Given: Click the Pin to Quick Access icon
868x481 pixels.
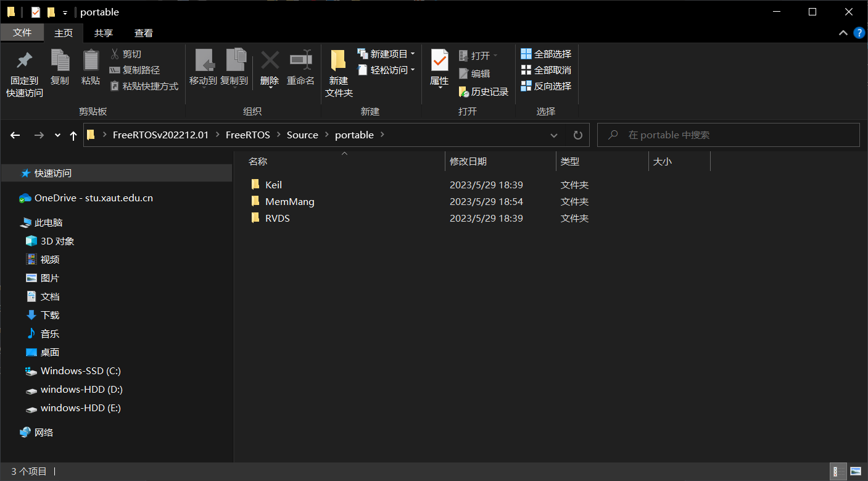Looking at the screenshot, I should [x=24, y=61].
